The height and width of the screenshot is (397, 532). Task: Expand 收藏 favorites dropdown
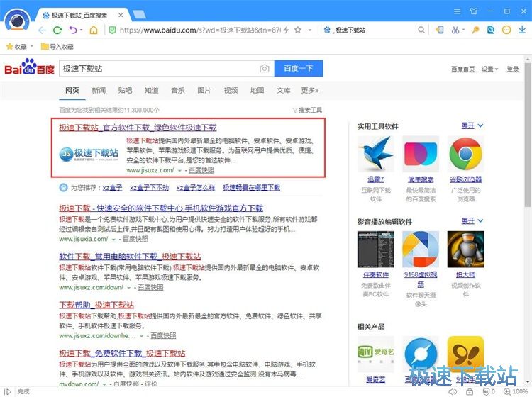pos(32,47)
